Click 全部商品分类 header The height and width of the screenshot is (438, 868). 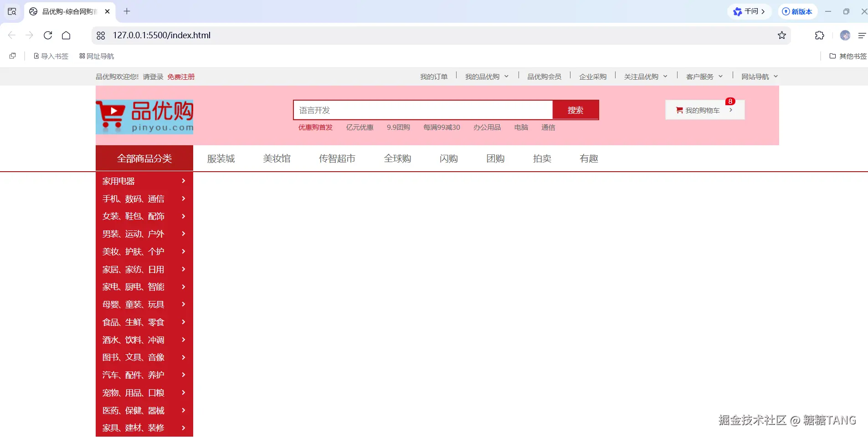coord(144,158)
